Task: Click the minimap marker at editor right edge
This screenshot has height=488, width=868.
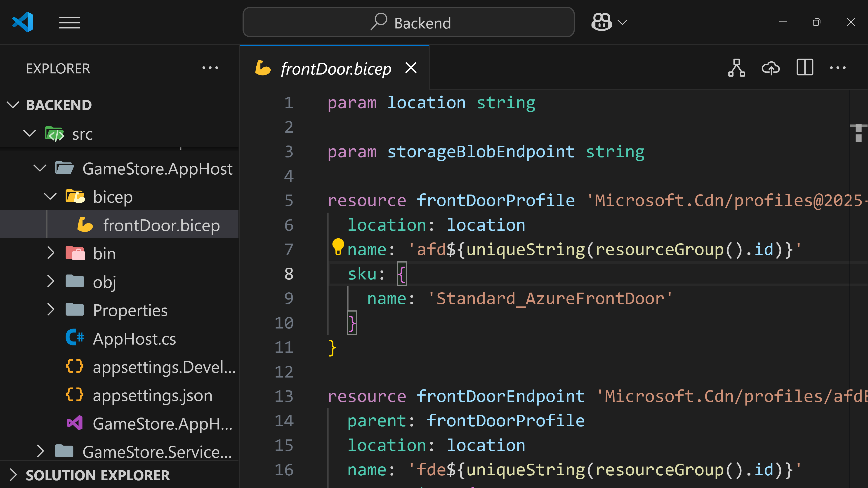Action: tap(858, 133)
